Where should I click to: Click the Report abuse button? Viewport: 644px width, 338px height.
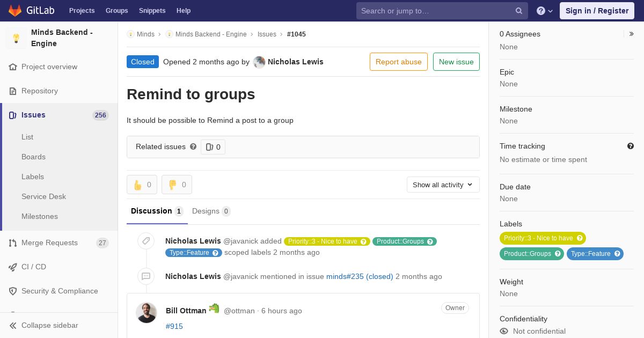point(399,62)
